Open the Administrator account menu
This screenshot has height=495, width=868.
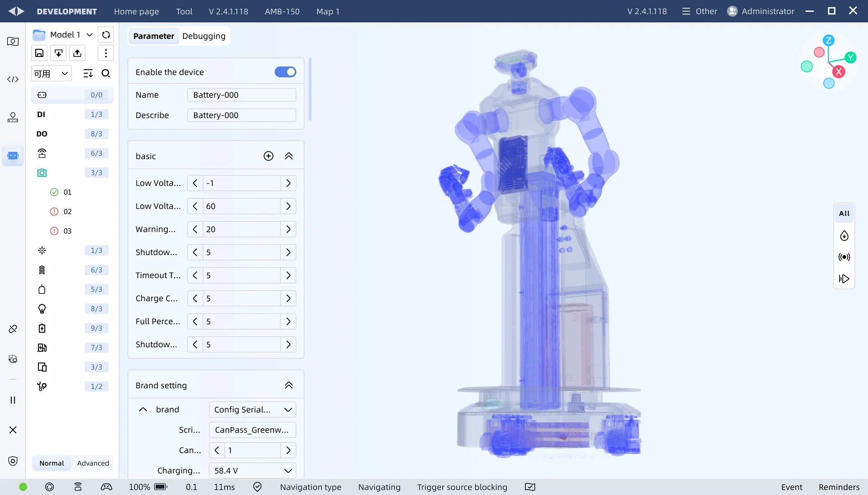tap(760, 11)
